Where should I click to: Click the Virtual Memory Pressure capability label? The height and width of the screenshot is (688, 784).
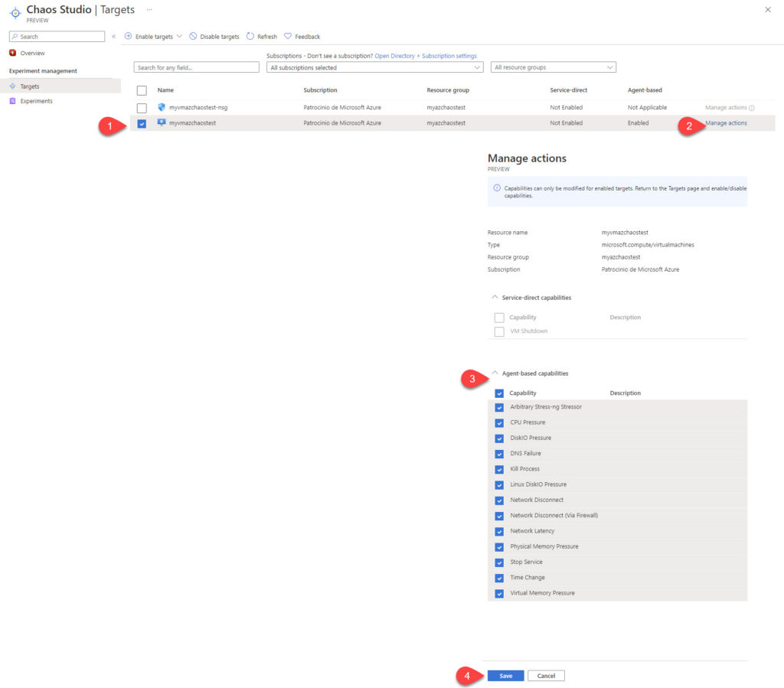pyautogui.click(x=543, y=593)
